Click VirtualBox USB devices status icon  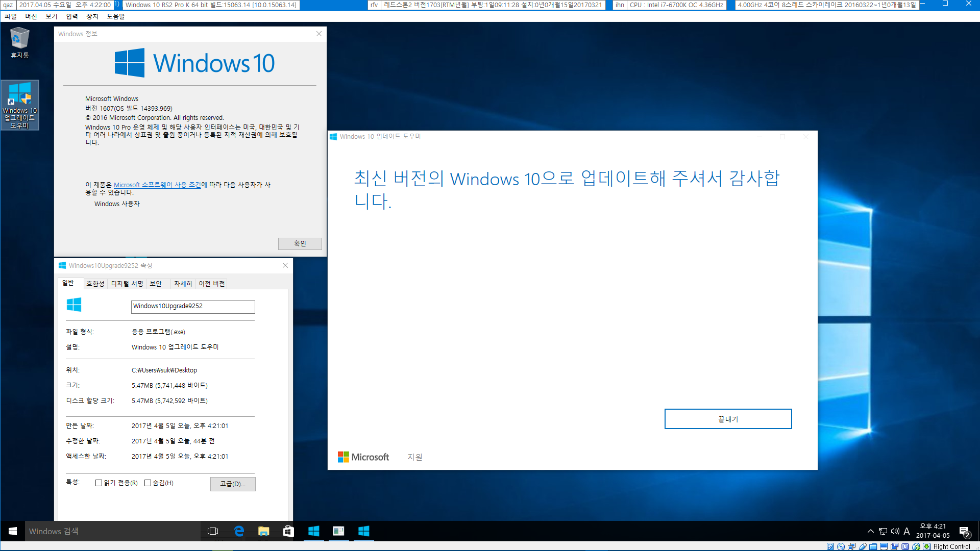pyautogui.click(x=863, y=546)
